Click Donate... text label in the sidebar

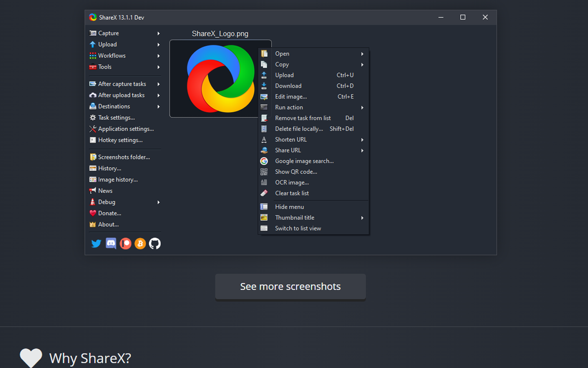coord(109,213)
